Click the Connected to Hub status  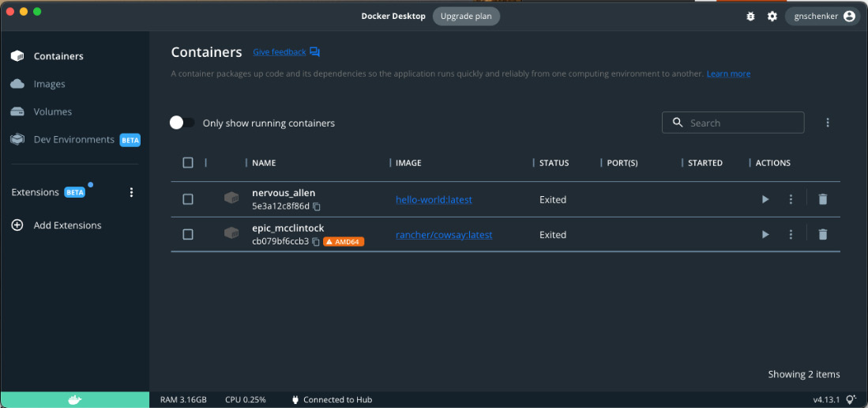pos(332,399)
